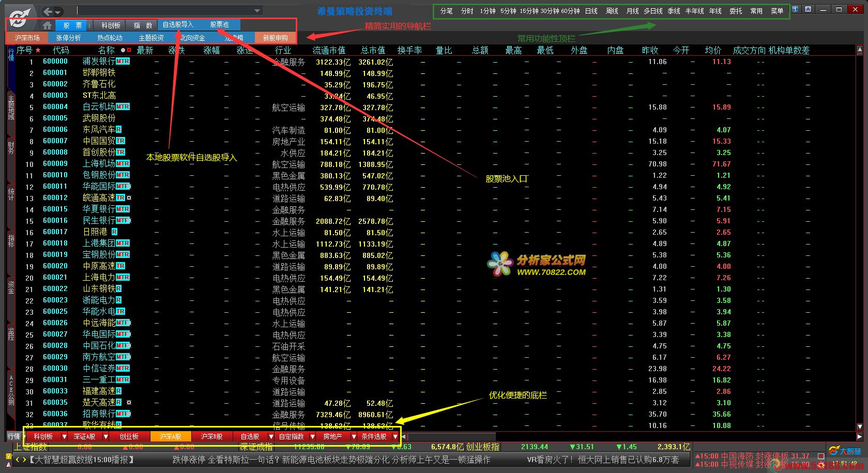Open the dropdown arrow next to 自选股
This screenshot has height=473, width=868.
coord(271,437)
